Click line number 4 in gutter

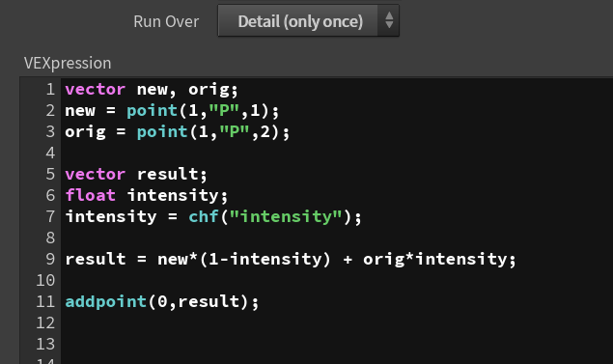point(50,153)
